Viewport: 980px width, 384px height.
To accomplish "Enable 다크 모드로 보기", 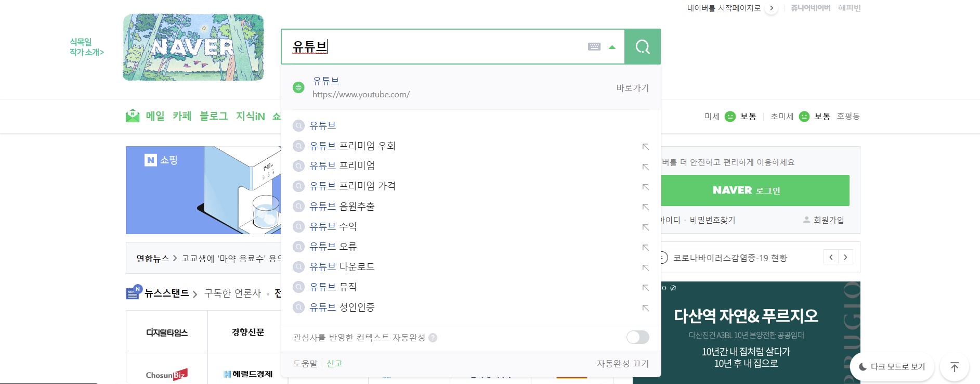I will (x=892, y=367).
